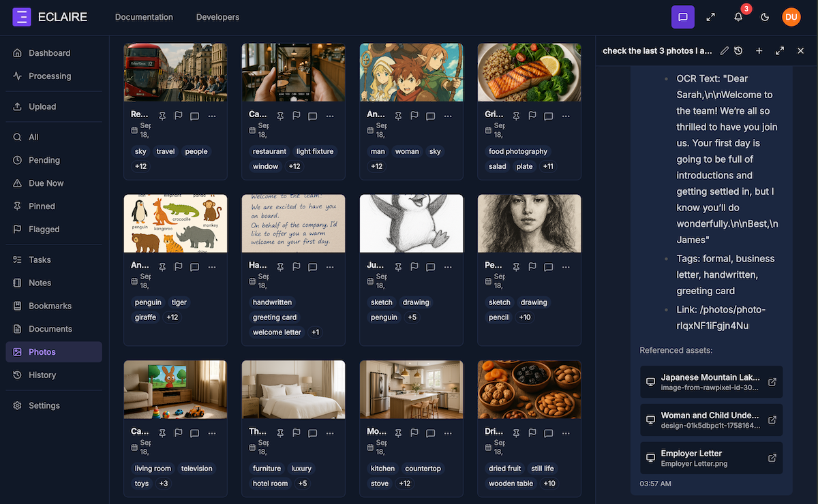
Task: Start a new chat with plus icon
Action: tap(759, 51)
